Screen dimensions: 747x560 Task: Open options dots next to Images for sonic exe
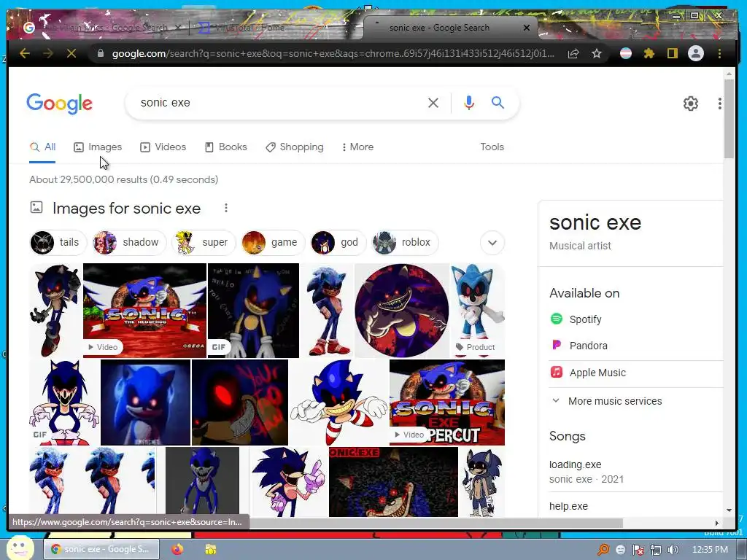coord(226,208)
